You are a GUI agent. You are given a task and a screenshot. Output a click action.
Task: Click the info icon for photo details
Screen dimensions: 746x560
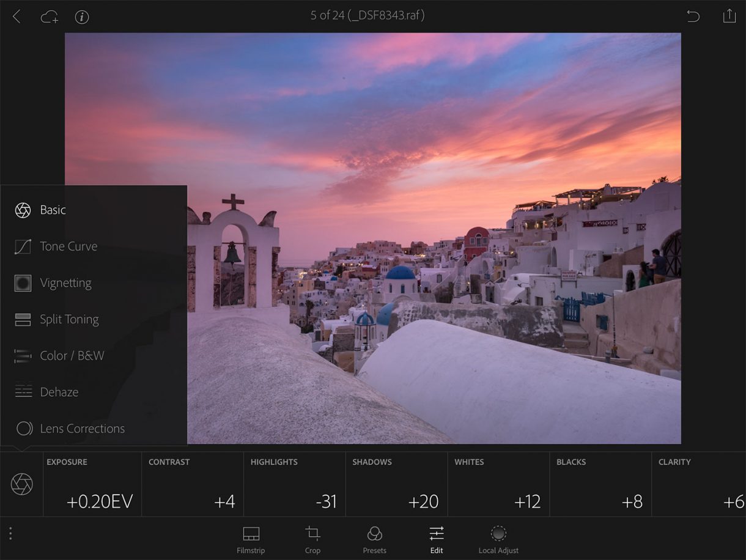click(82, 17)
